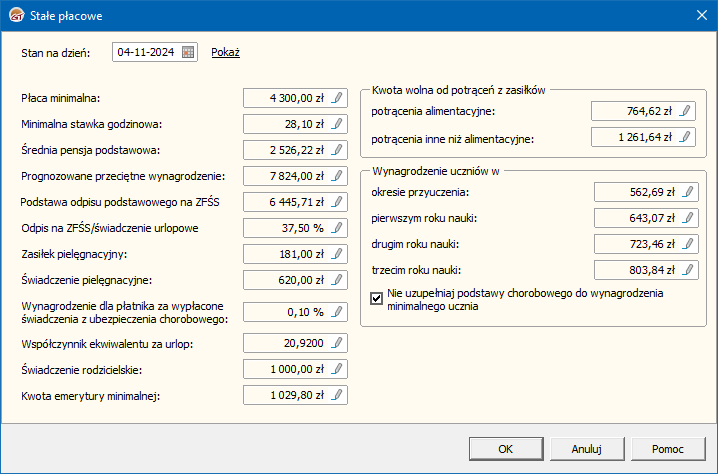Select the 803,84 zł trzecim roku field

(x=646, y=270)
